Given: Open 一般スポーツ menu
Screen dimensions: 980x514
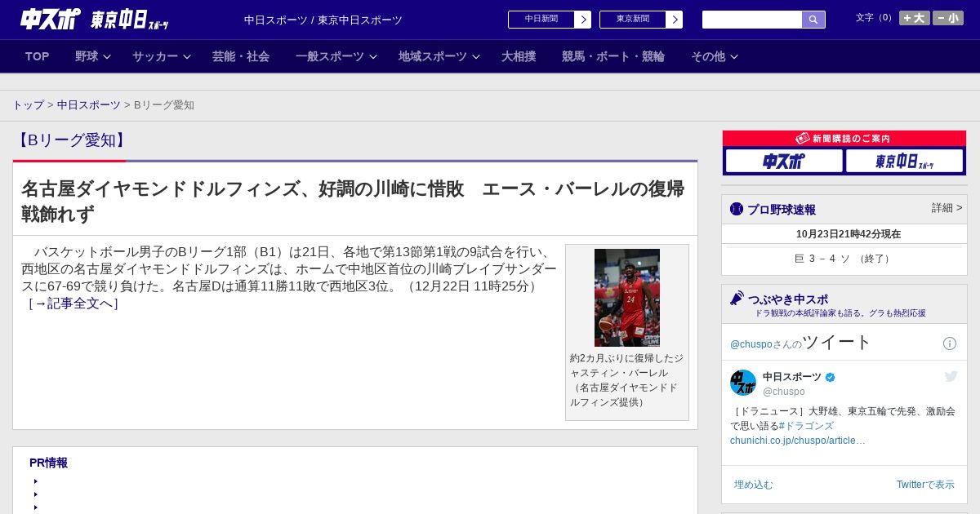Looking at the screenshot, I should [x=330, y=56].
